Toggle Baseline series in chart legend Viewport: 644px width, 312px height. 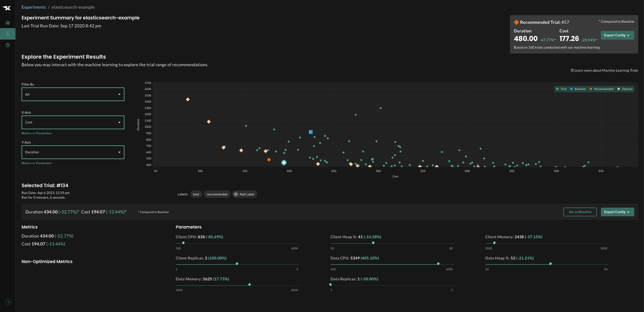[578, 89]
